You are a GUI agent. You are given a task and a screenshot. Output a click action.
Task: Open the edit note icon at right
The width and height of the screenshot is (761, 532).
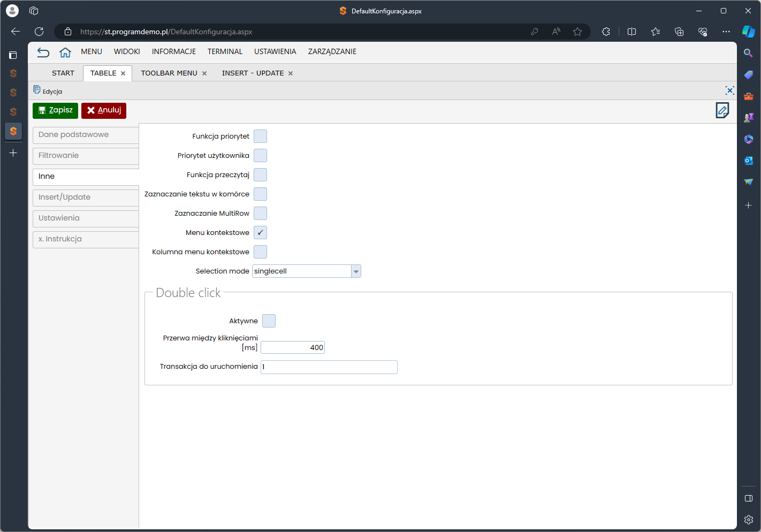point(722,110)
